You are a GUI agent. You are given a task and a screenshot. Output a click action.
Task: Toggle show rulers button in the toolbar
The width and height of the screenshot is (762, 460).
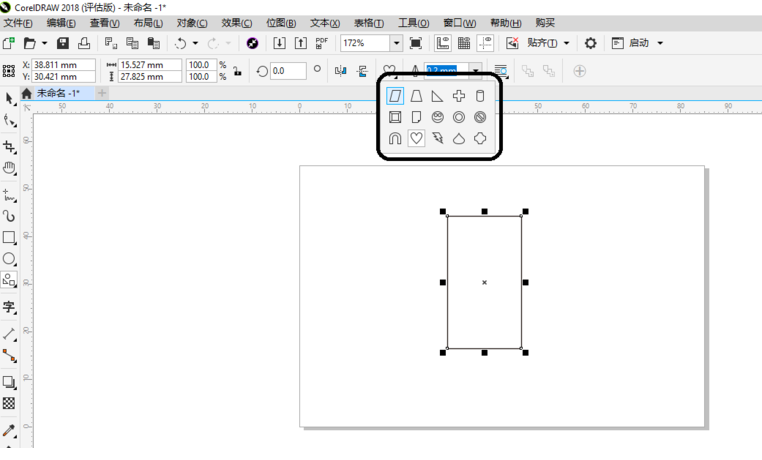pos(444,43)
